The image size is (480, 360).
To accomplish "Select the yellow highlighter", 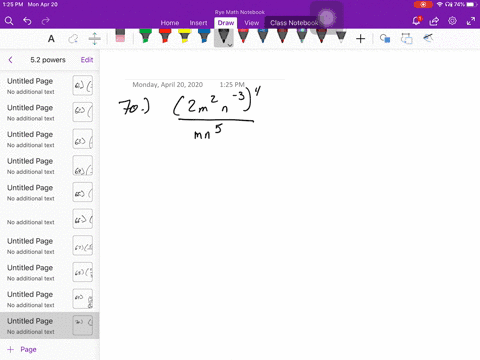I will (x=184, y=36).
